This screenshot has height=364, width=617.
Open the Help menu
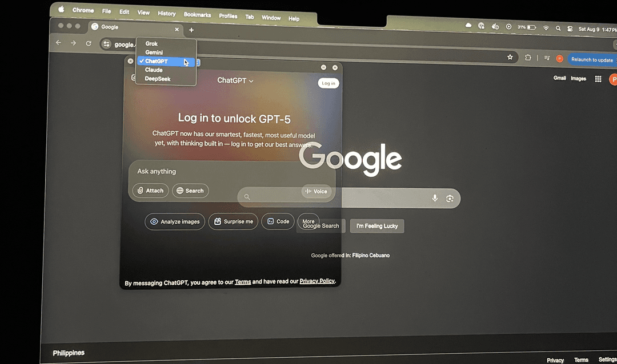(294, 18)
